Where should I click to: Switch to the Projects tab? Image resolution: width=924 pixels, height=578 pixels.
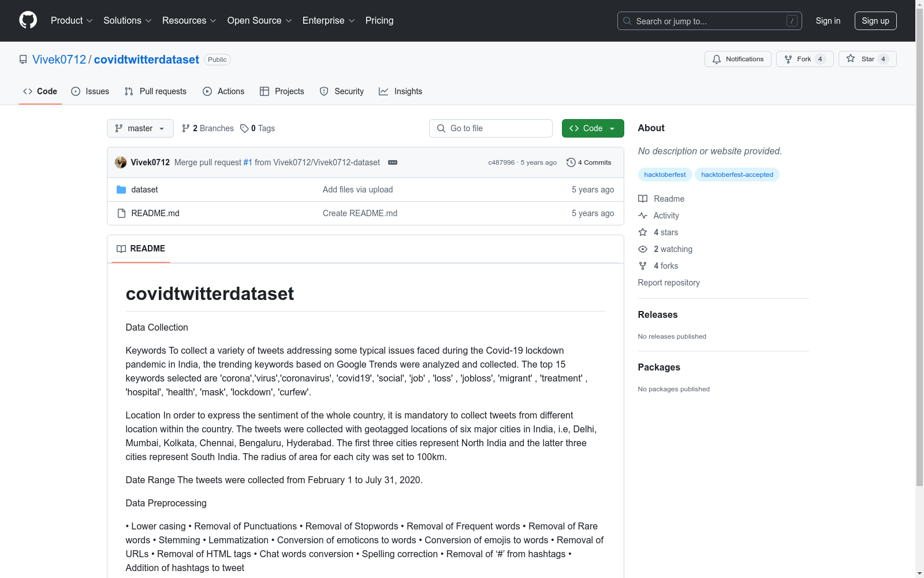[x=282, y=91]
